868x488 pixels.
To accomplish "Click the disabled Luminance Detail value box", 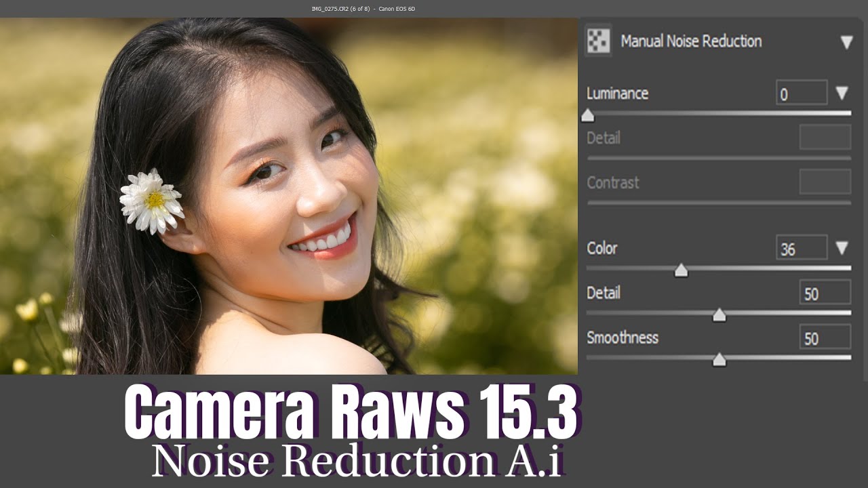I will (825, 138).
